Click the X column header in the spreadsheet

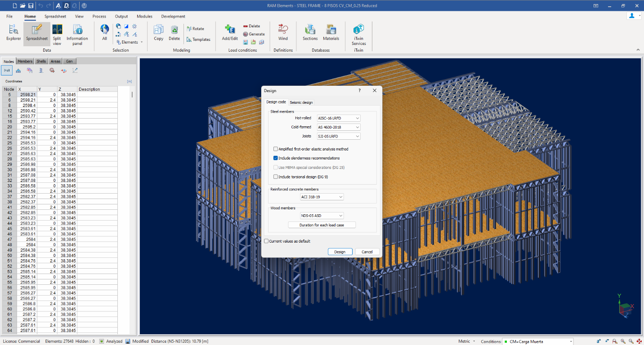(x=27, y=89)
